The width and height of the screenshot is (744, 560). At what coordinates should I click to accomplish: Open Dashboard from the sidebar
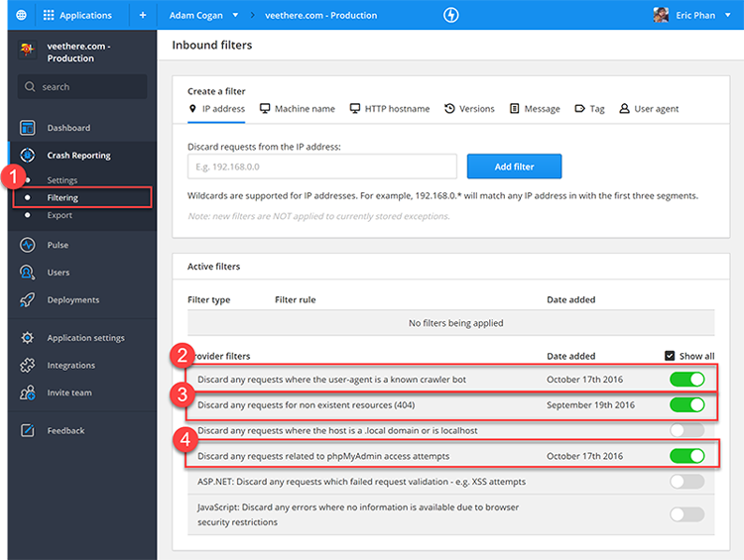click(67, 128)
